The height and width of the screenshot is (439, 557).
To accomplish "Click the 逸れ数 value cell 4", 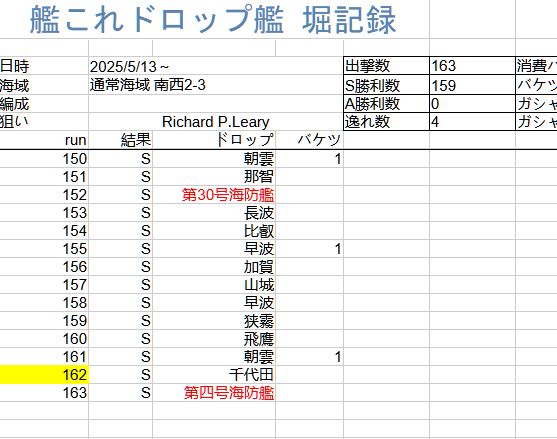I will [472, 122].
